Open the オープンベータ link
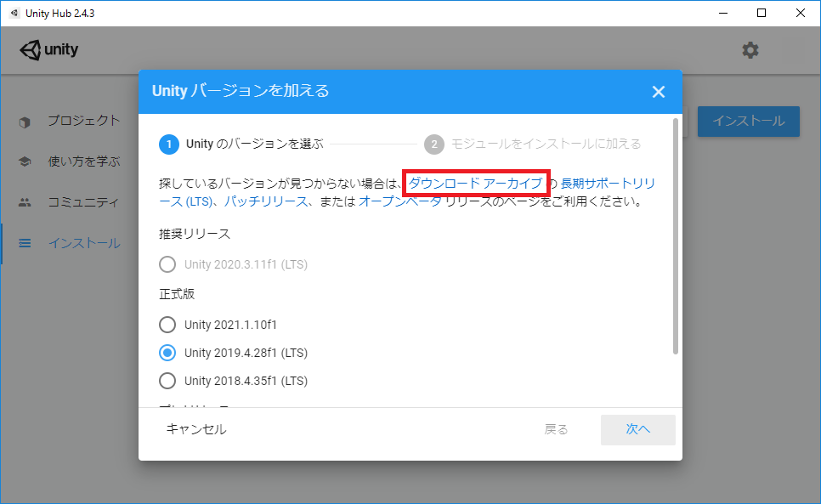821x504 pixels. 400,201
